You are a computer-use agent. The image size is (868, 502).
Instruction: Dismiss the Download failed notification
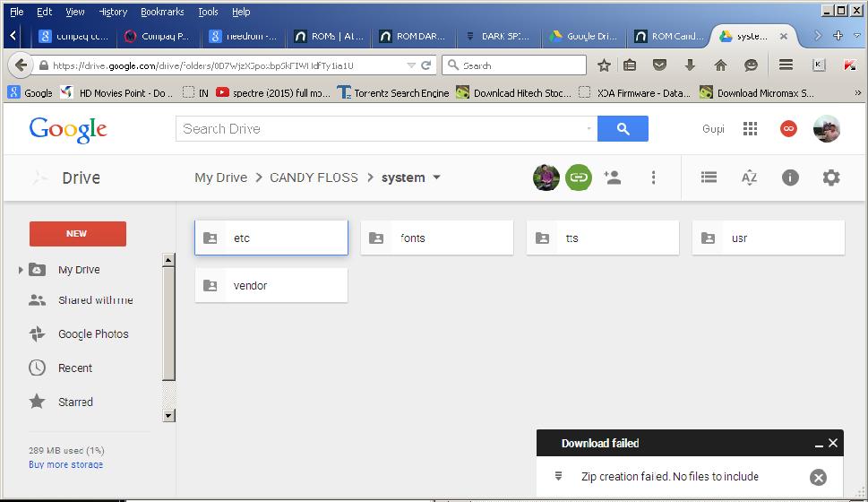tap(833, 443)
